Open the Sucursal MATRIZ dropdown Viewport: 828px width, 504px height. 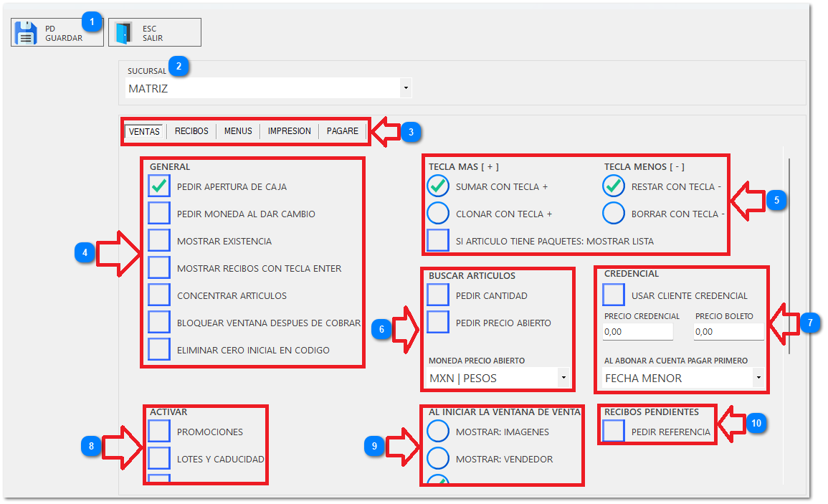tap(406, 88)
